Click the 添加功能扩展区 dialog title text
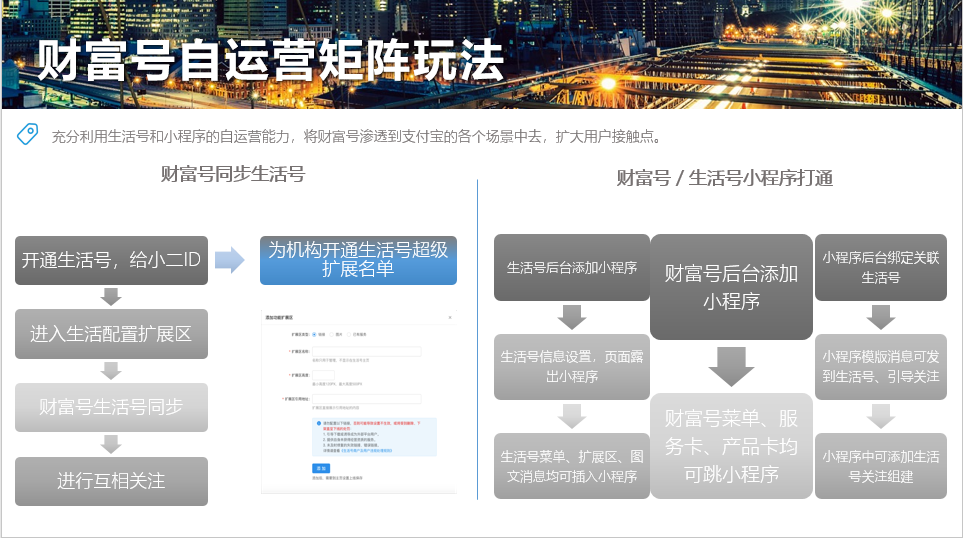This screenshot has width=963, height=538. tap(279, 318)
